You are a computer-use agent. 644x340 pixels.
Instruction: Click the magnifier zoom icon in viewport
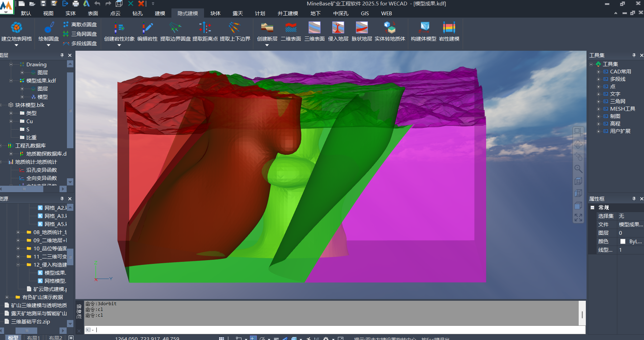(x=578, y=169)
